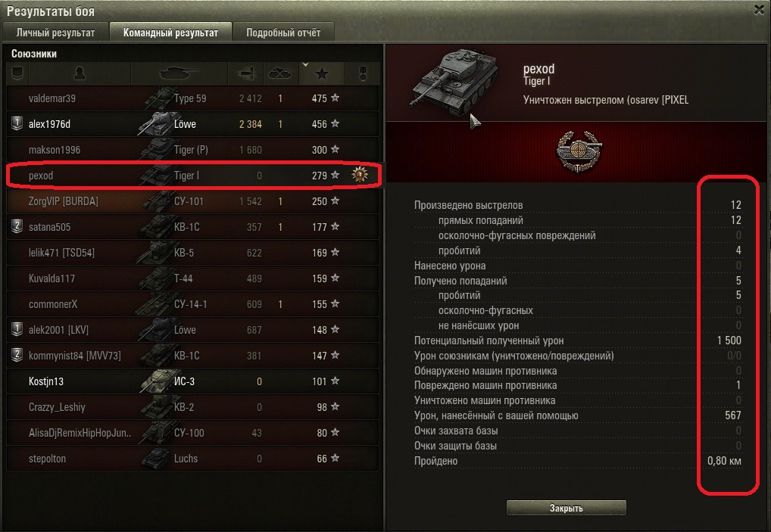Click platoon 2 badge next to satana505
Viewport: 771px width, 532px height.
coord(17,226)
